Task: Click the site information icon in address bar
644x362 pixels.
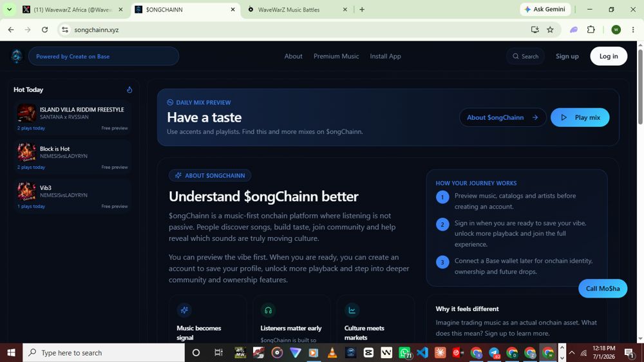Action: click(x=65, y=30)
